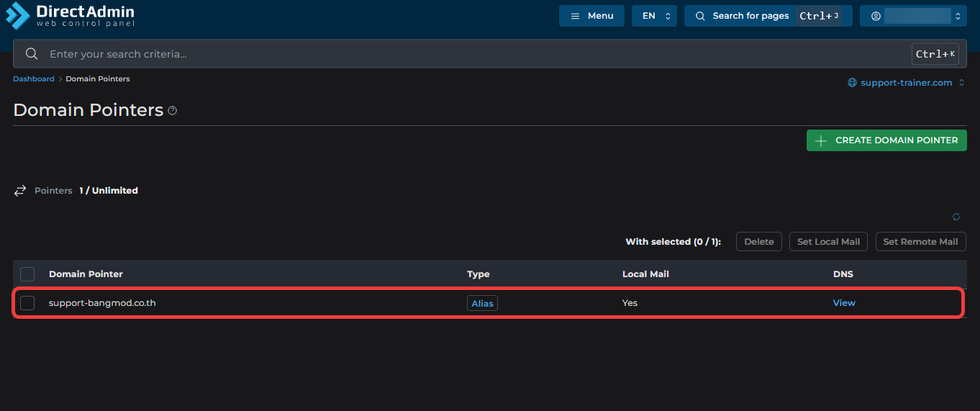Click the user avatar icon

coord(876,16)
